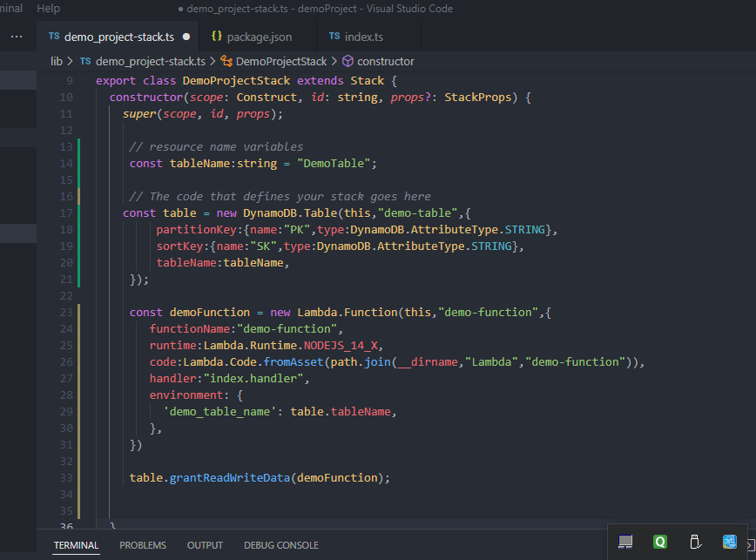Screen dimensions: 756x560
Task: Switch to the PROBLEMS panel
Action: (x=143, y=545)
